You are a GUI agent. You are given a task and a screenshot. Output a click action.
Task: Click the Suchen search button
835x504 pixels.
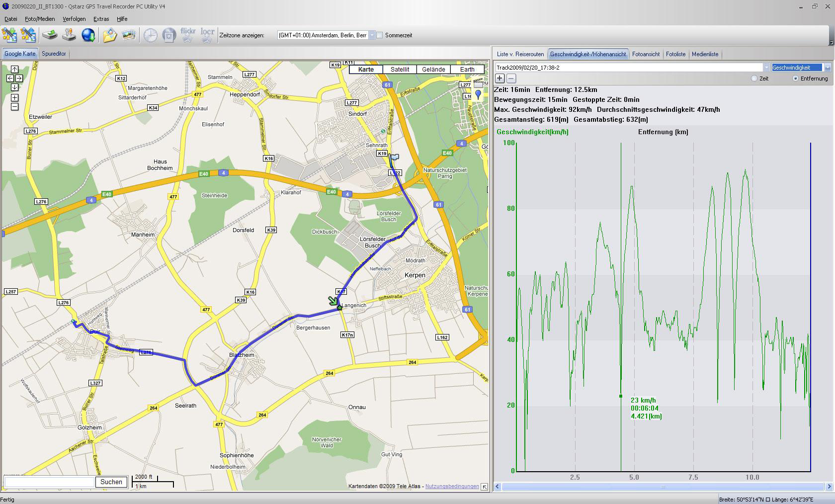[111, 482]
